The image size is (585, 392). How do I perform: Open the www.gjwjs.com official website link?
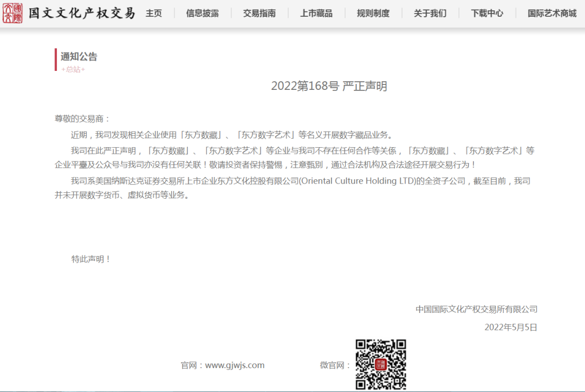(235, 365)
